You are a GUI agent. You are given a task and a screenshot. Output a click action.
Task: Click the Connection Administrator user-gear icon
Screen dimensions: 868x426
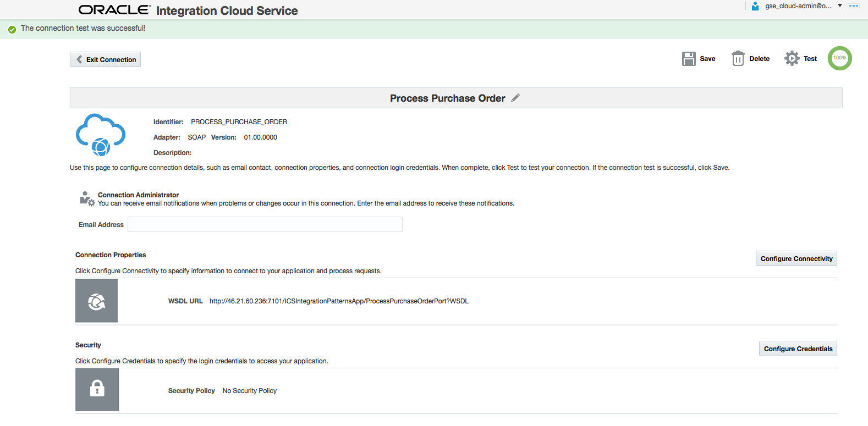pyautogui.click(x=87, y=198)
